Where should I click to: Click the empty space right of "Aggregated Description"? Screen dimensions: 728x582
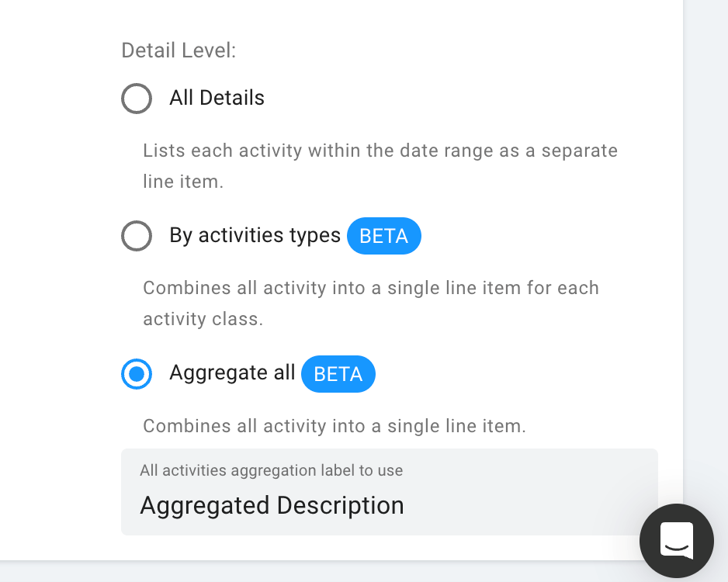[x=520, y=506]
